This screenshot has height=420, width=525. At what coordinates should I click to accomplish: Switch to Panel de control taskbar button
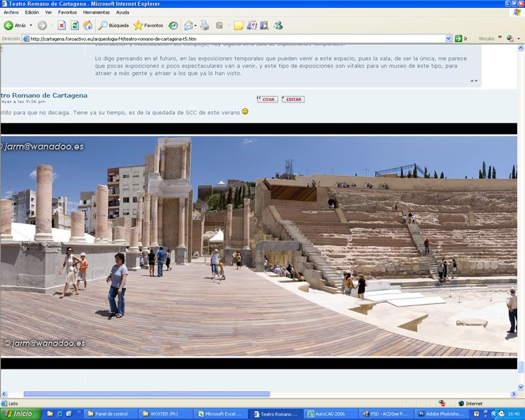(111, 414)
